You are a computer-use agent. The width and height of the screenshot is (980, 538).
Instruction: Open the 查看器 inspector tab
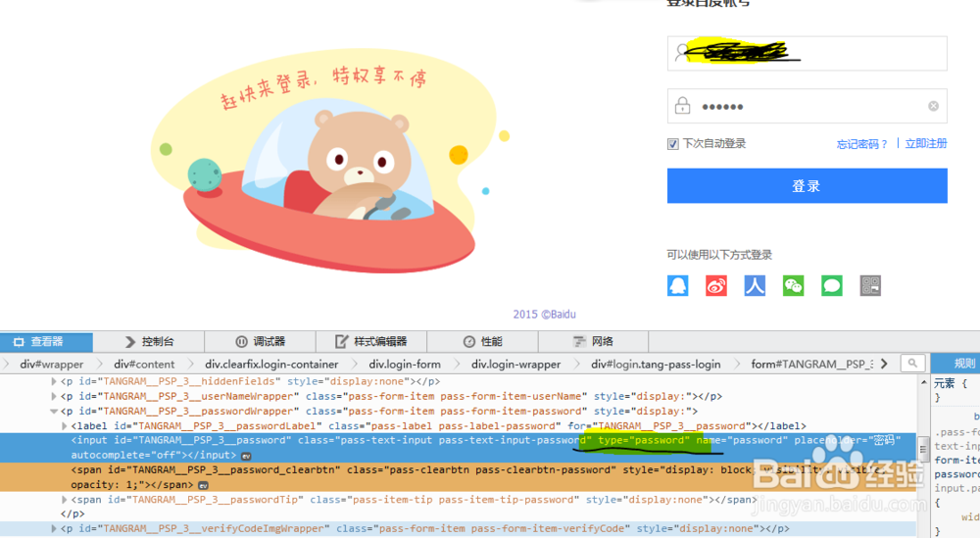coord(47,342)
